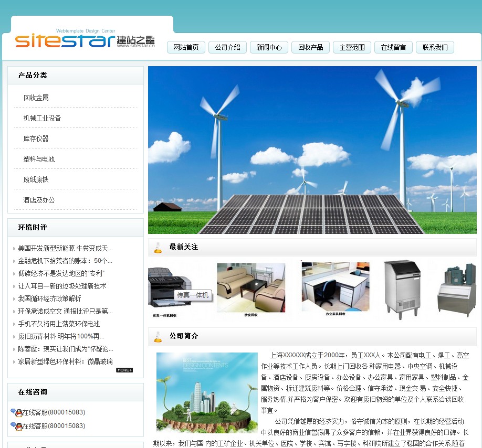This screenshot has width=482, height=448.
Task: Click the SiteStar logo in header
Action: (x=85, y=40)
